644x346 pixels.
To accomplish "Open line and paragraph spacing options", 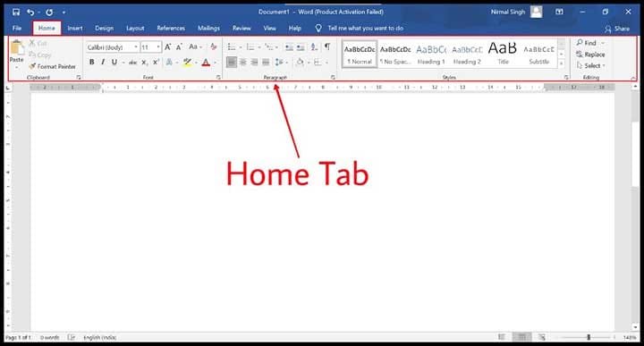I will point(279,62).
